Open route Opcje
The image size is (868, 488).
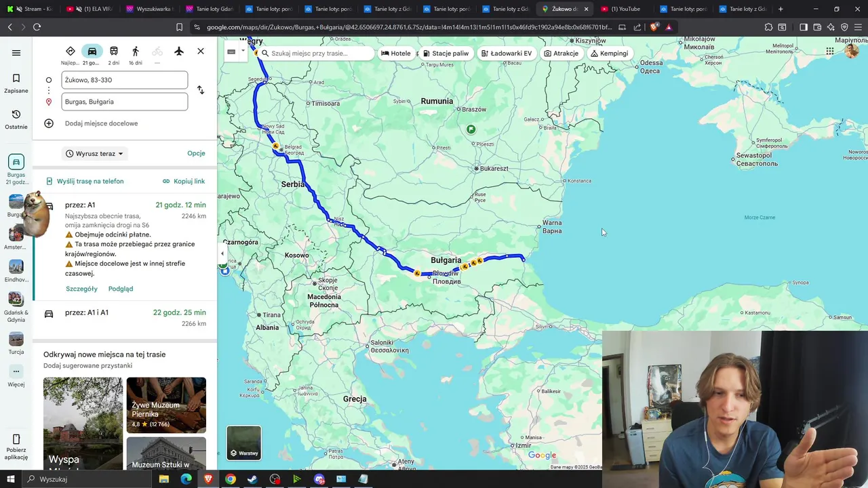pos(196,153)
